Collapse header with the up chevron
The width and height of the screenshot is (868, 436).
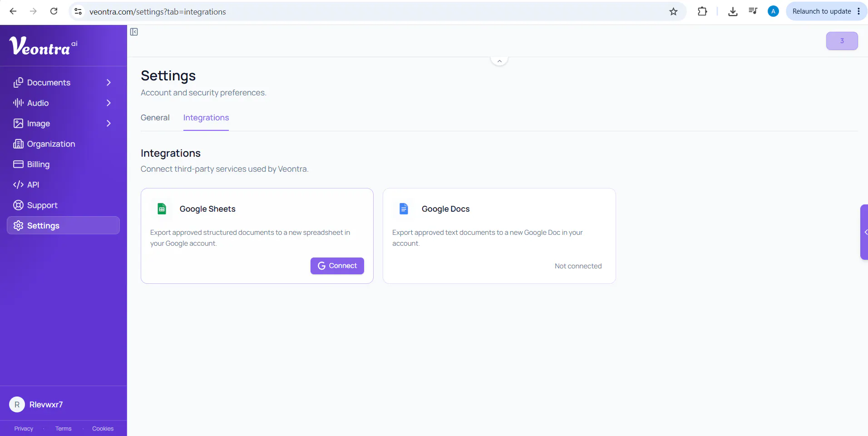(x=499, y=61)
